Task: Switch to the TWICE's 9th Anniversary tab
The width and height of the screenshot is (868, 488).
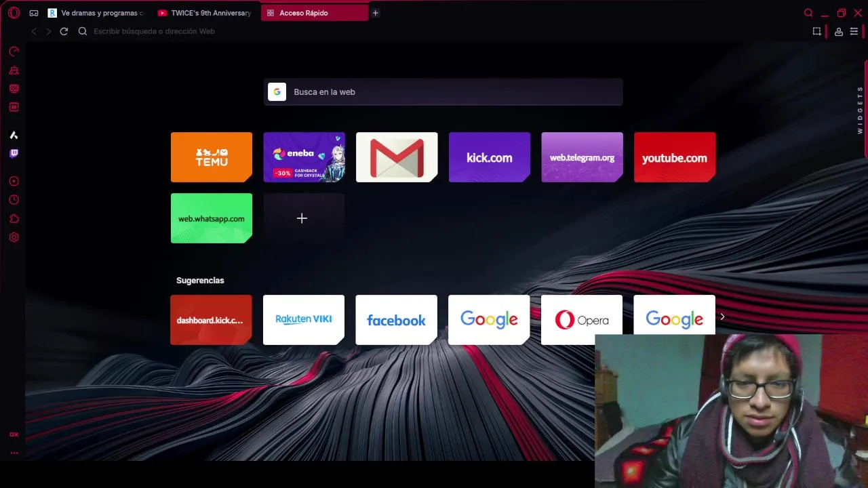Action: coord(205,13)
